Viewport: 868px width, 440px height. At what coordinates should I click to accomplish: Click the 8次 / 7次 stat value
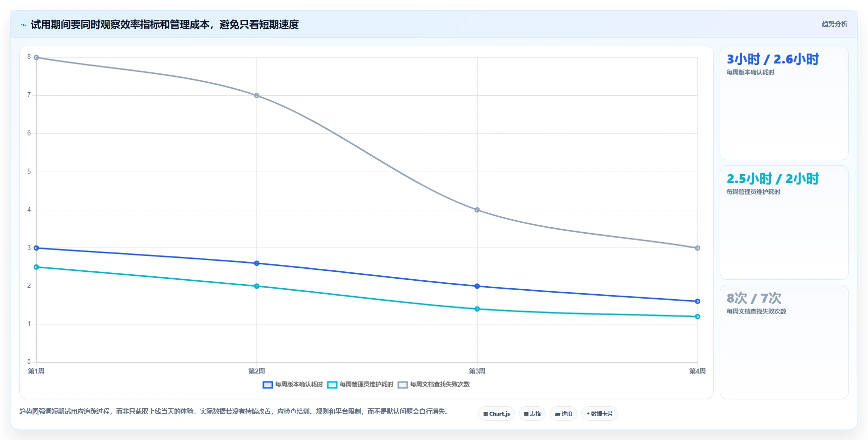[x=754, y=299]
